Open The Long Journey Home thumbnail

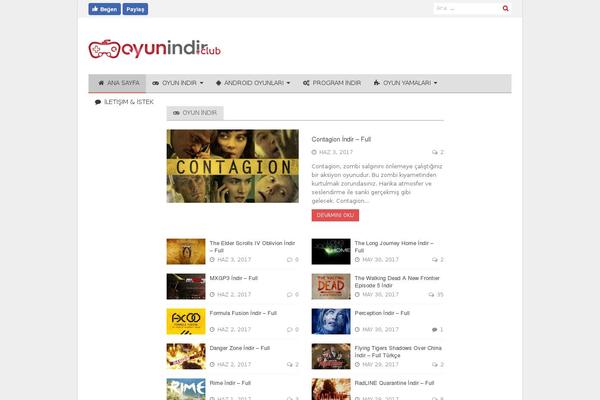tap(331, 251)
